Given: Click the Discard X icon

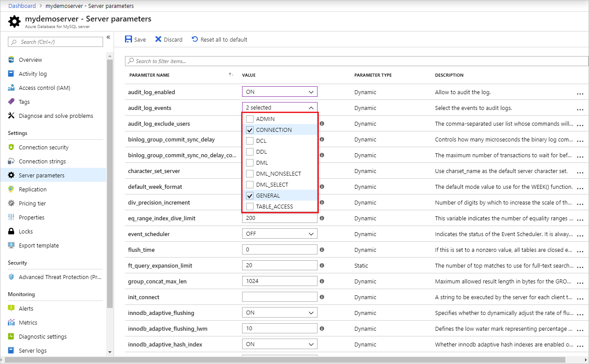Looking at the screenshot, I should 158,39.
